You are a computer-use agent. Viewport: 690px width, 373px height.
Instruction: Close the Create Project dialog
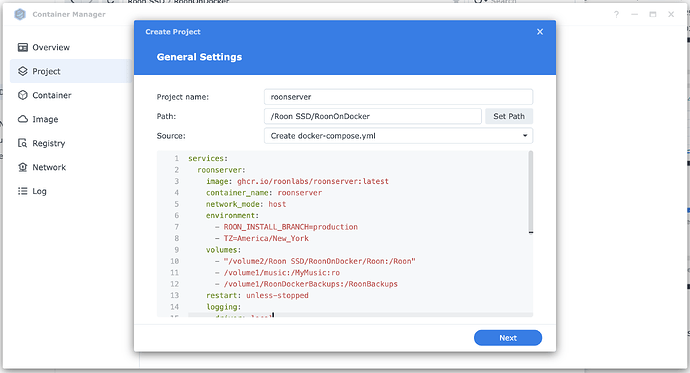[x=540, y=32]
